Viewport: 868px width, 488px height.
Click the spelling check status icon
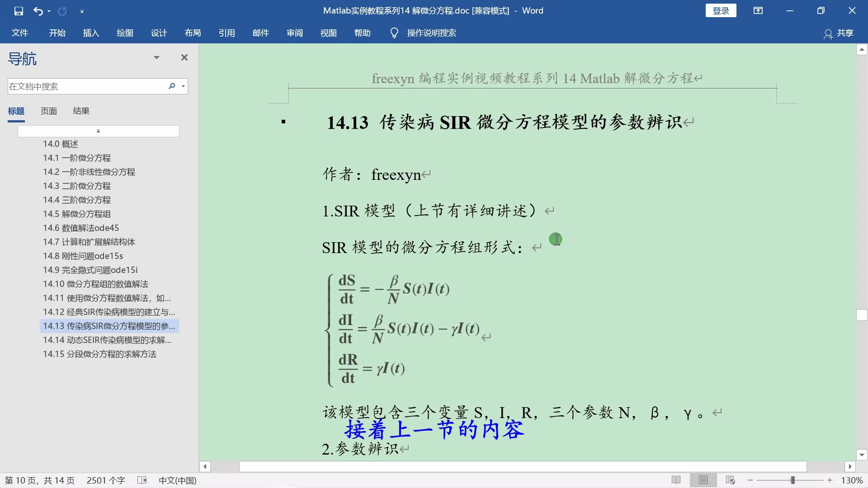[x=142, y=480]
